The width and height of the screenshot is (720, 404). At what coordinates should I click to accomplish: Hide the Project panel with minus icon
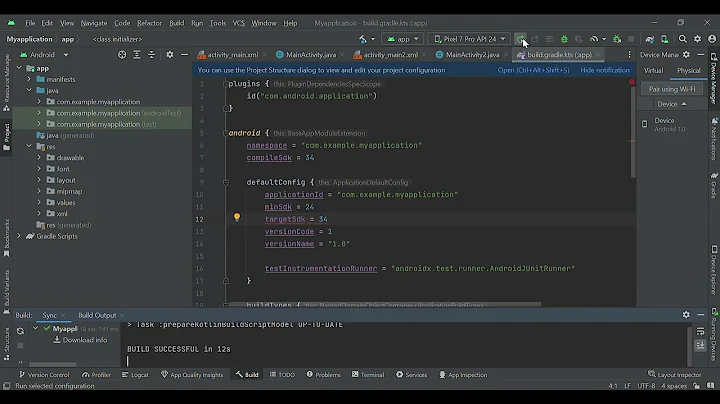click(x=184, y=55)
